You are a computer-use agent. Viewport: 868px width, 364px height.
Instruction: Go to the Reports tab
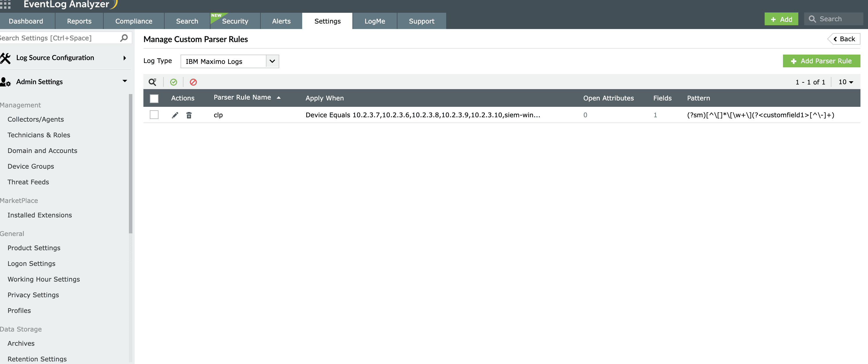pyautogui.click(x=79, y=21)
